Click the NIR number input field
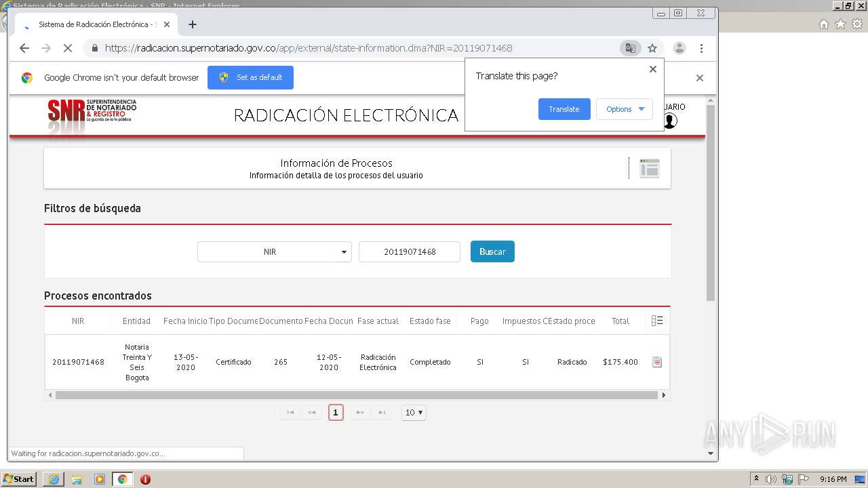Screen dimensions: 868x488 click(410, 251)
